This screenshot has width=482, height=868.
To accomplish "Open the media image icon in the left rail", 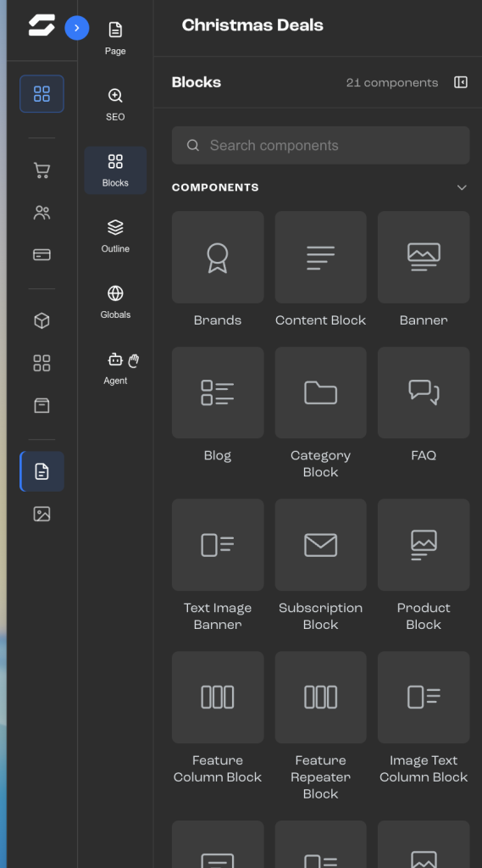I will [42, 515].
